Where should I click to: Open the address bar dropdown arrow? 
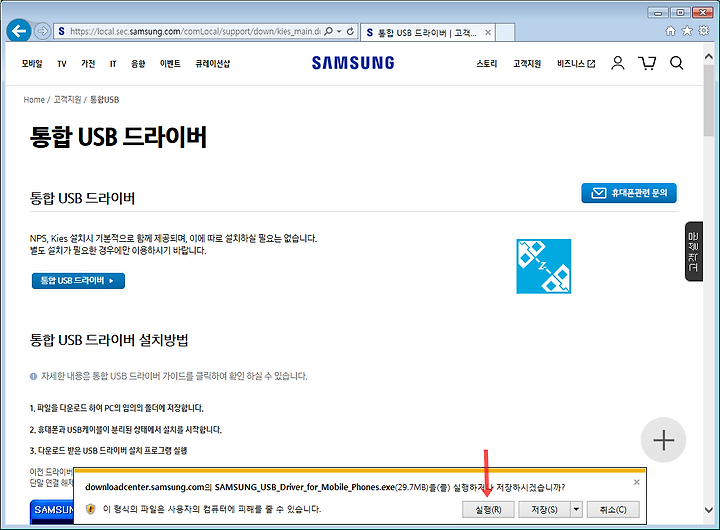point(339,31)
